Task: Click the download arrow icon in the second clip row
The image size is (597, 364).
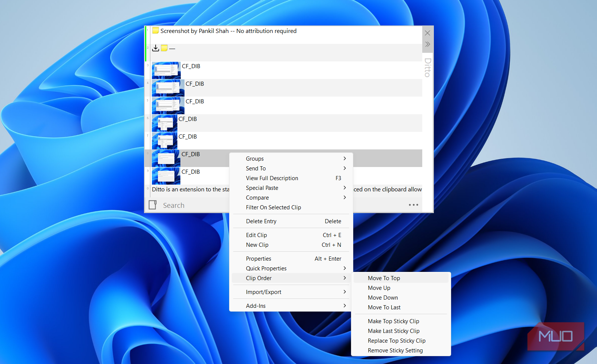Action: (156, 48)
